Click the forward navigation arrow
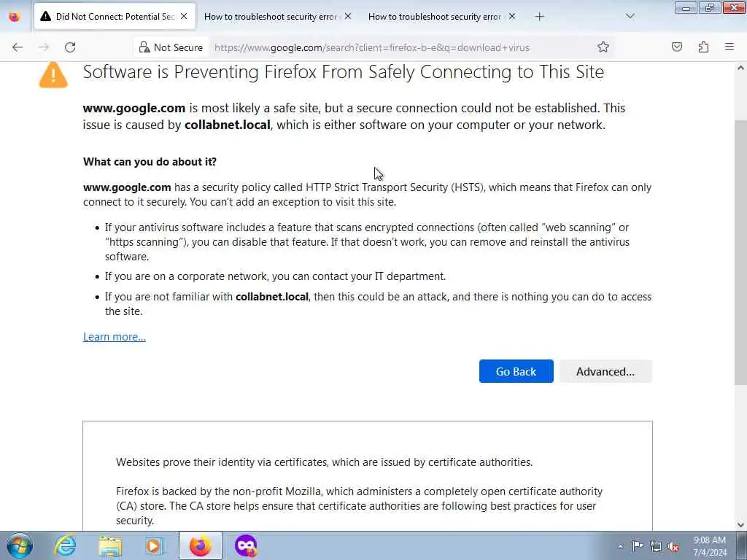Image resolution: width=747 pixels, height=560 pixels. tap(44, 47)
